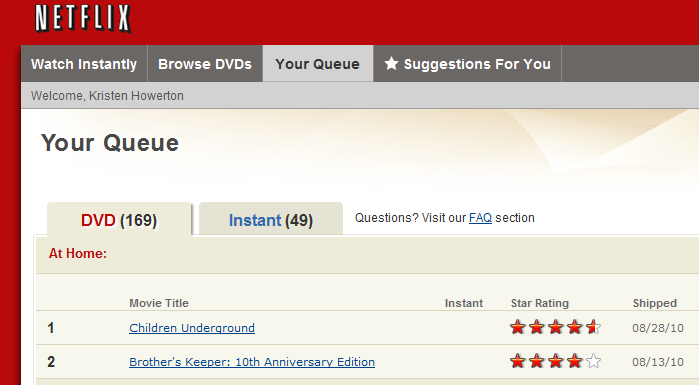Click the Star Rating column header

tap(539, 303)
